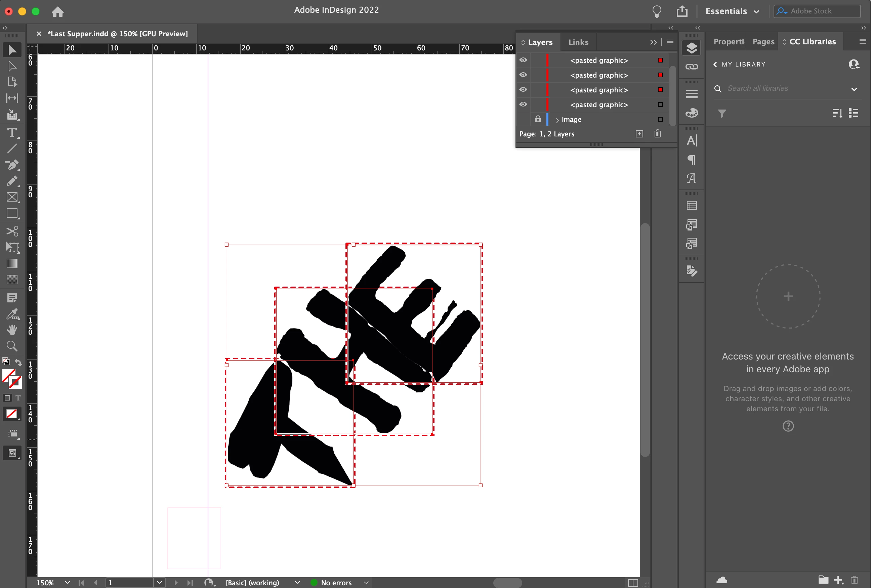Switch to the Links tab
This screenshot has height=588, width=871.
[578, 42]
